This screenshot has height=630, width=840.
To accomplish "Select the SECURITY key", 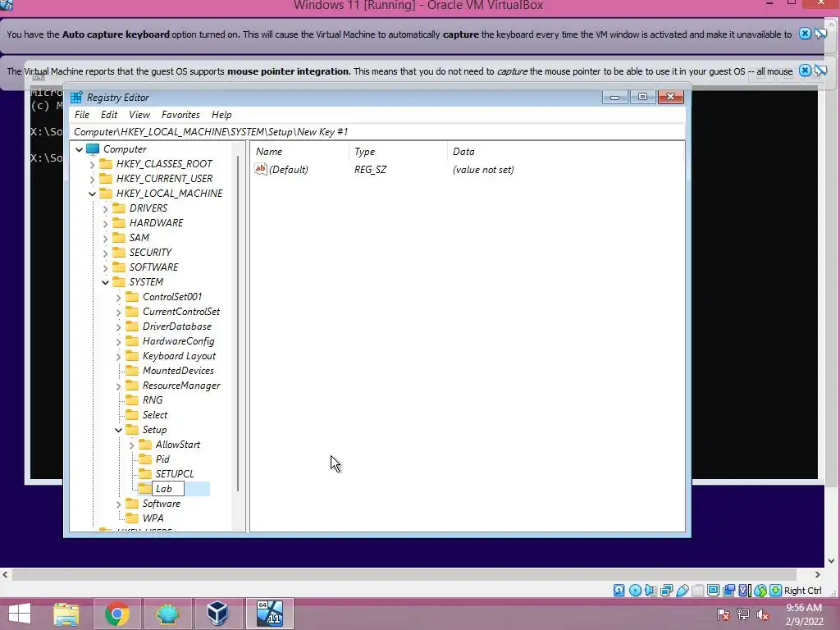I will 150,253.
